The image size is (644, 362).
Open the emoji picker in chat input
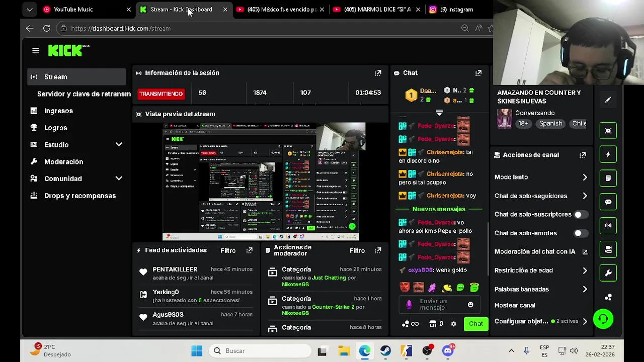(x=470, y=305)
